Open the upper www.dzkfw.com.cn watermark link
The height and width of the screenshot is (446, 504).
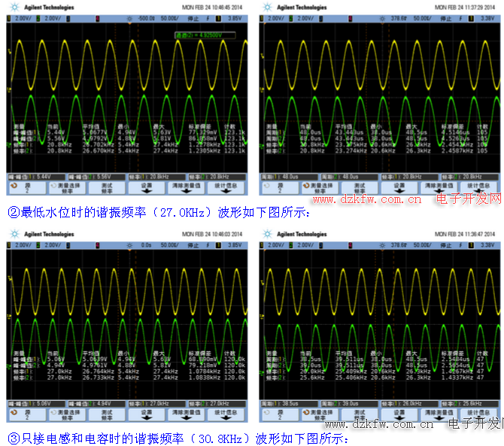click(368, 199)
